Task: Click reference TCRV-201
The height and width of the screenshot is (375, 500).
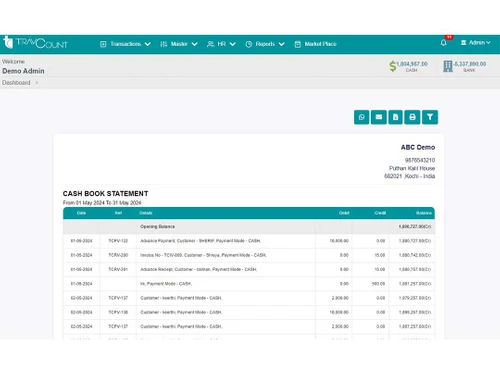Action: pyautogui.click(x=118, y=269)
